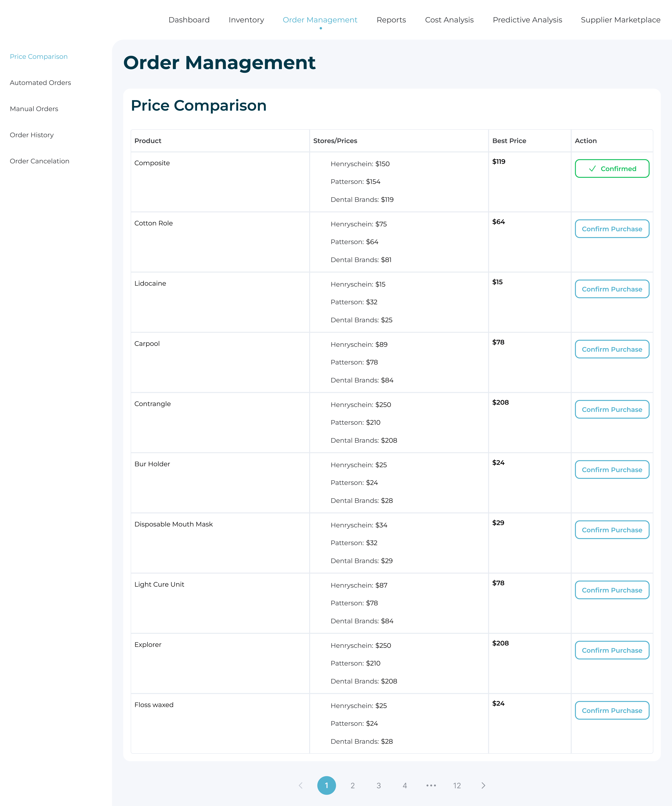Go to Supplier Marketplace
The image size is (672, 806).
pos(620,20)
